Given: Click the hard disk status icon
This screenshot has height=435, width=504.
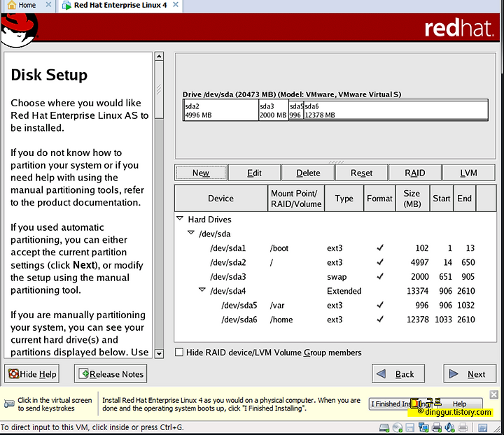Looking at the screenshot, I should tap(384, 427).
